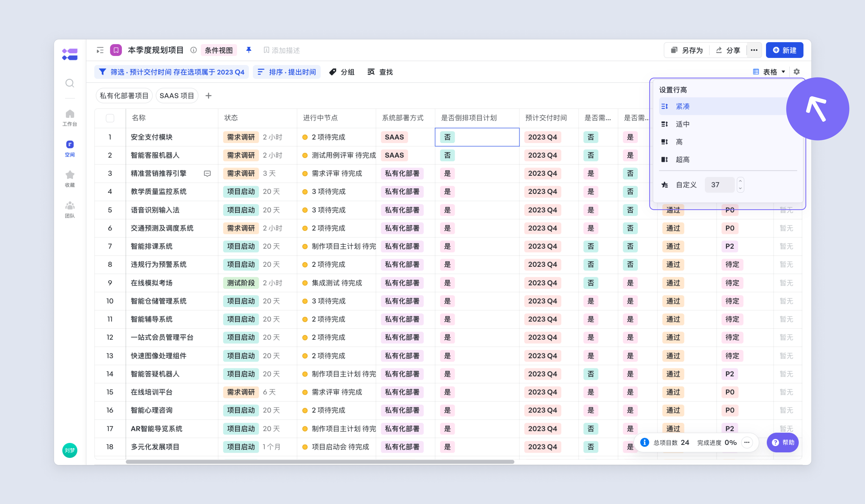Click SAAS tag on 安全支付模块 row
Image resolution: width=865 pixels, height=504 pixels.
(x=394, y=137)
